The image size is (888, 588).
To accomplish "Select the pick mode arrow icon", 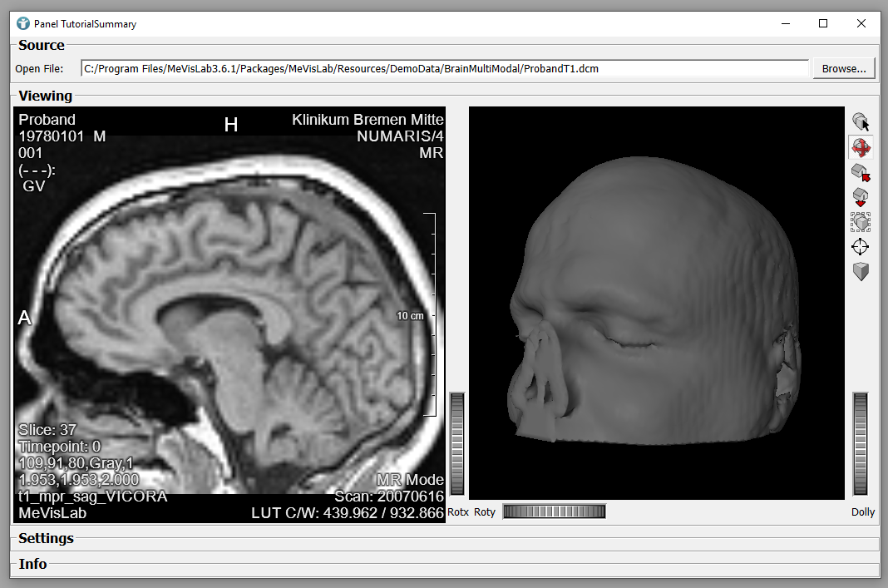I will pos(861,123).
